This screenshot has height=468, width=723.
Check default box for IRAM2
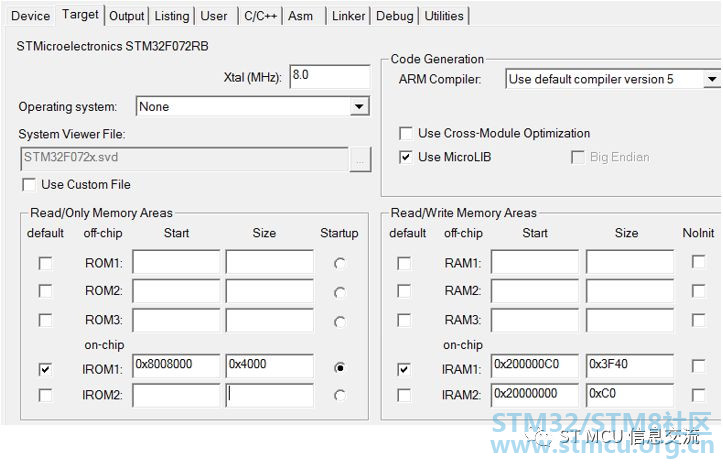point(404,395)
